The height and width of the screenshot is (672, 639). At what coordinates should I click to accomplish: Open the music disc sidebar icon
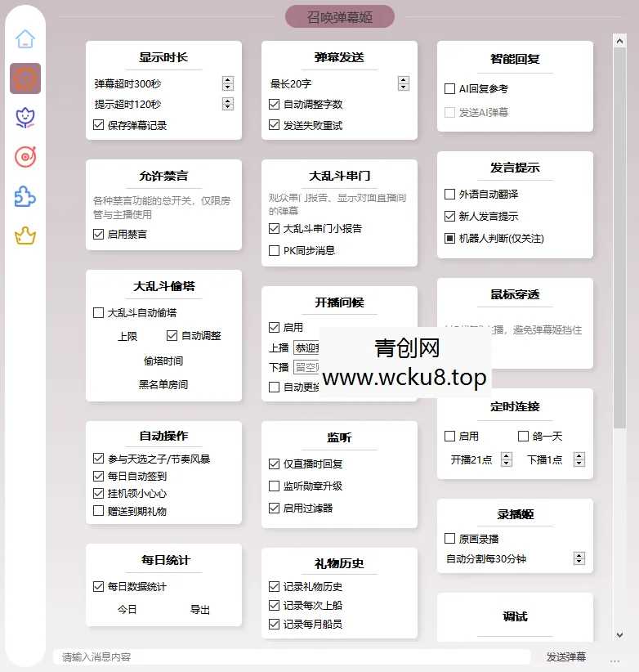click(x=25, y=156)
